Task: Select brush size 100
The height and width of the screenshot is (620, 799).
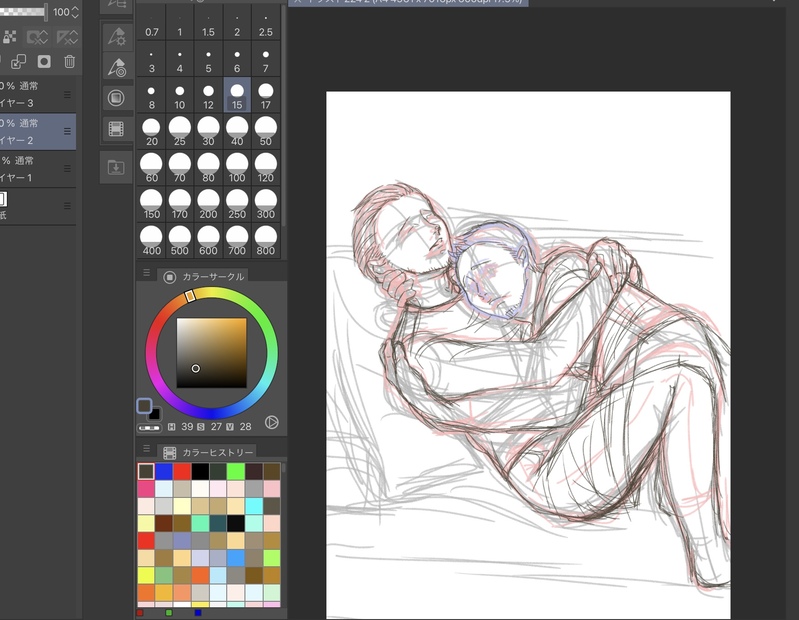Action: pos(237,168)
